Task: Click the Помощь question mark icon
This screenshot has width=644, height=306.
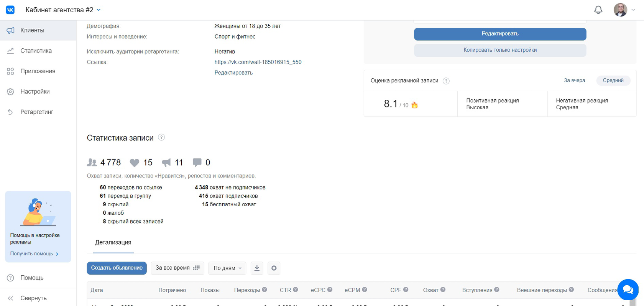Action: point(10,278)
